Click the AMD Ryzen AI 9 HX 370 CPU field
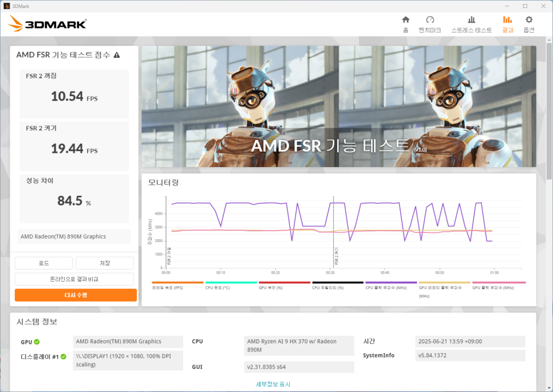This screenshot has width=553, height=392. point(299,346)
